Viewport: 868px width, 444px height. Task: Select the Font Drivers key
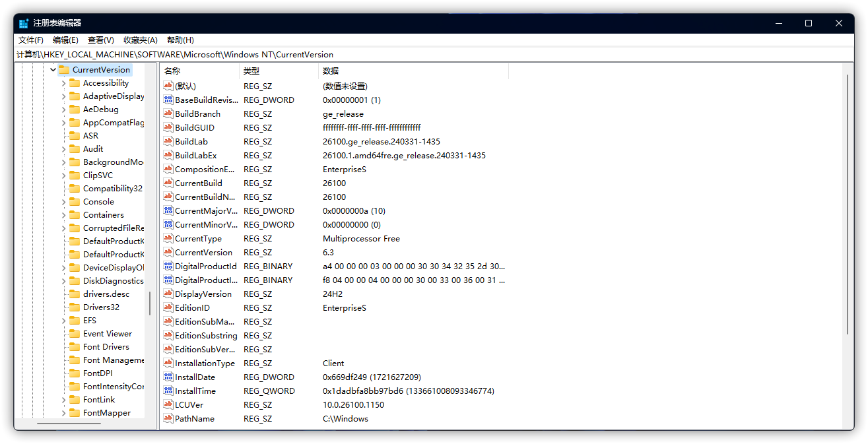point(106,346)
